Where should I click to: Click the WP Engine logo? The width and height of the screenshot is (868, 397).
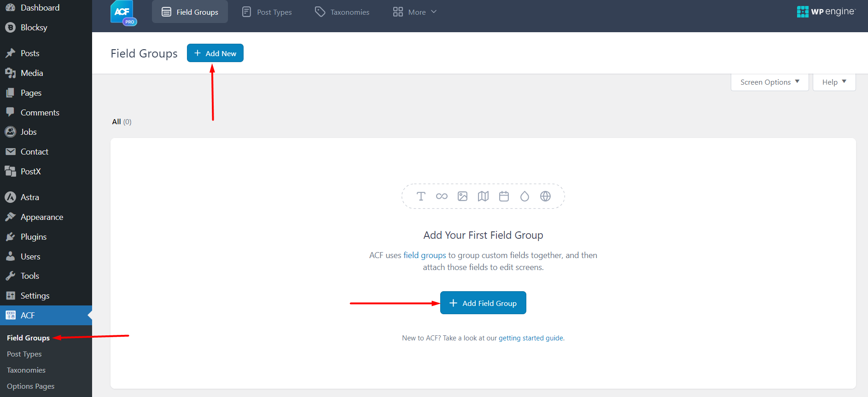(x=826, y=12)
